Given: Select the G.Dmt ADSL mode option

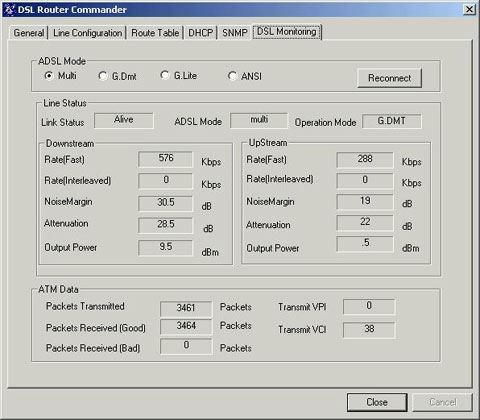Looking at the screenshot, I should (x=103, y=76).
